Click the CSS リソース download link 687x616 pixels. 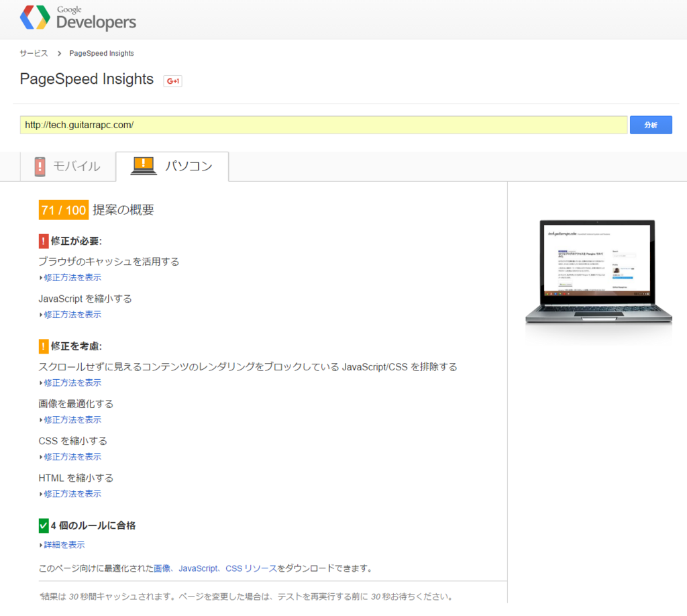[251, 568]
